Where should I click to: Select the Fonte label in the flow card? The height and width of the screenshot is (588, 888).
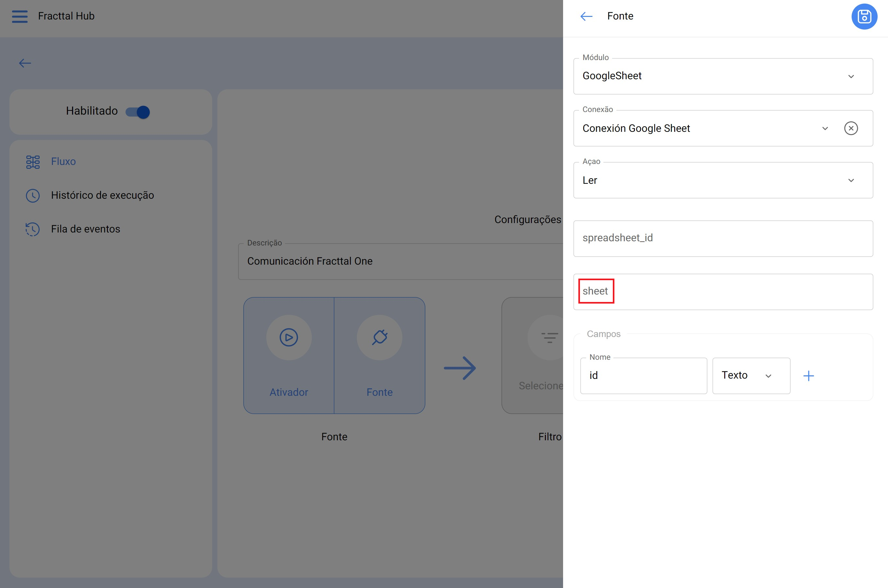[x=379, y=392]
